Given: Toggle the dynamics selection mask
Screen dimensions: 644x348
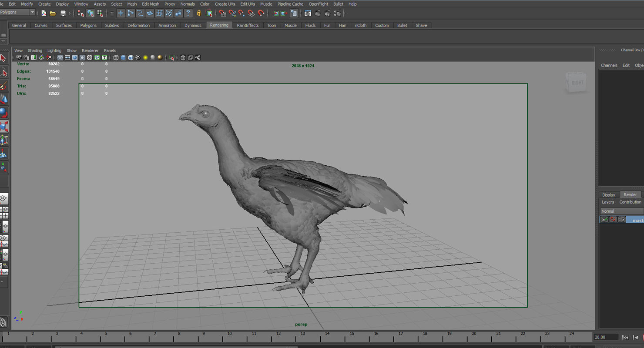Looking at the screenshot, I should (x=169, y=13).
